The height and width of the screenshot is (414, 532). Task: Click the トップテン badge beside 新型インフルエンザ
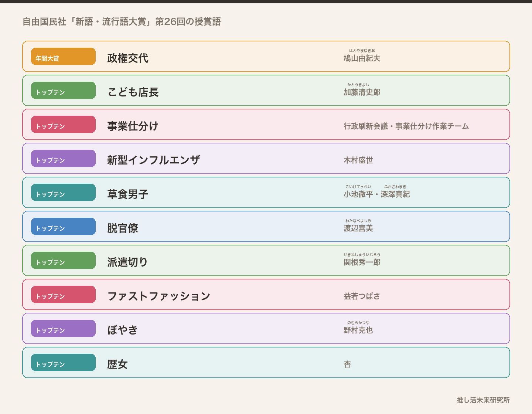[63, 159]
